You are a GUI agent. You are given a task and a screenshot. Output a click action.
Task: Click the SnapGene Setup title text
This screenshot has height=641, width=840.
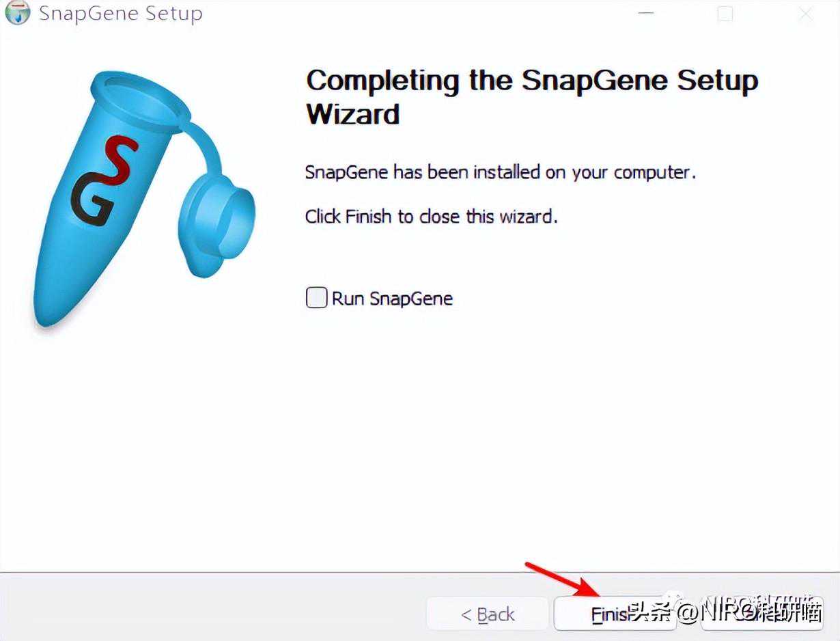tap(120, 13)
